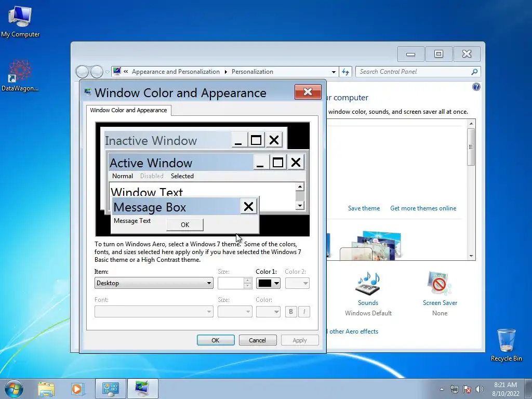Open Get more themes online link
Viewport: 532px width, 399px height.
[x=423, y=208]
